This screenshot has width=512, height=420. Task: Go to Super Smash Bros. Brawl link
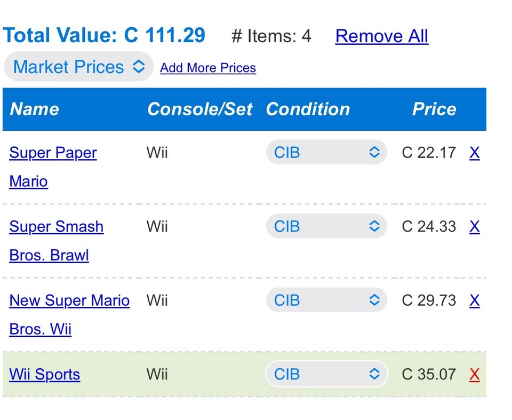pos(56,227)
